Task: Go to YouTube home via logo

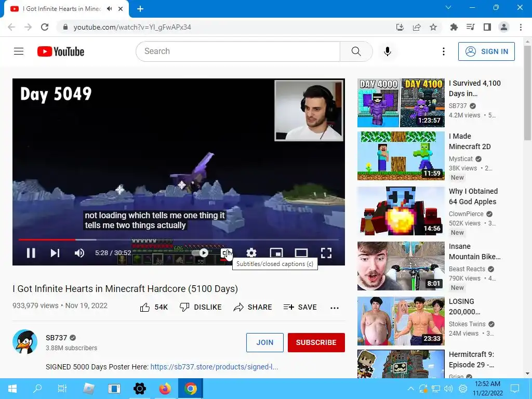Action: click(61, 51)
